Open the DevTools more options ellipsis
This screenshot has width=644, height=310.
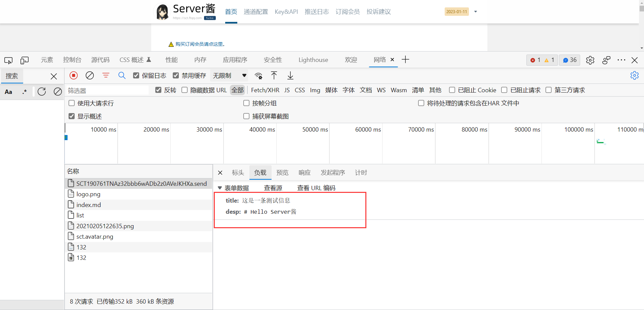tap(621, 60)
